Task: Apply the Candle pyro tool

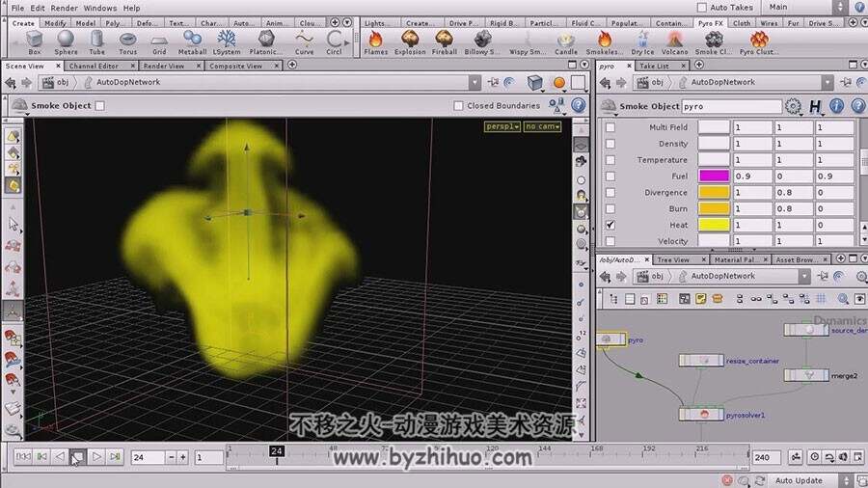Action: point(566,42)
